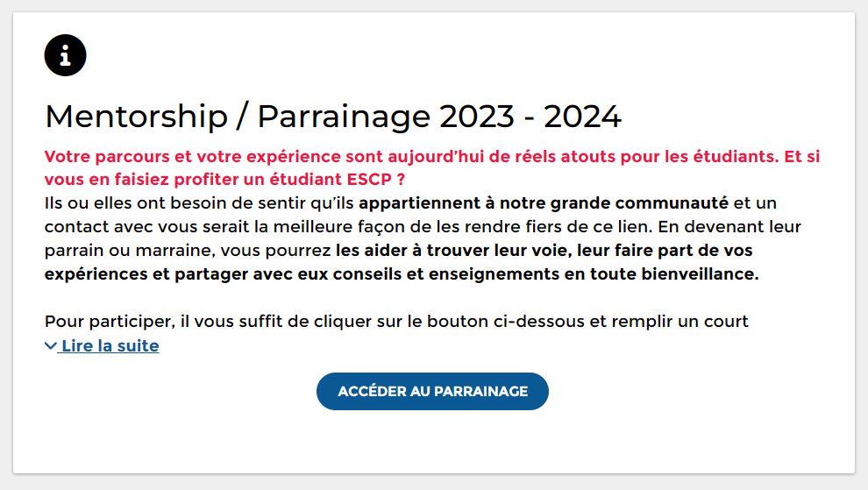Expand text with the Lire la suite chevron
The height and width of the screenshot is (490, 868).
pyautogui.click(x=50, y=346)
